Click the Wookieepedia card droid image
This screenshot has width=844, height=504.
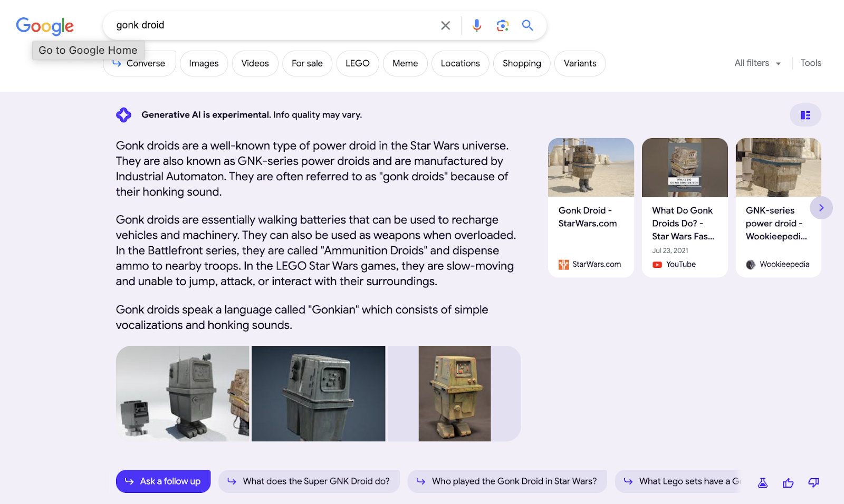pos(779,167)
